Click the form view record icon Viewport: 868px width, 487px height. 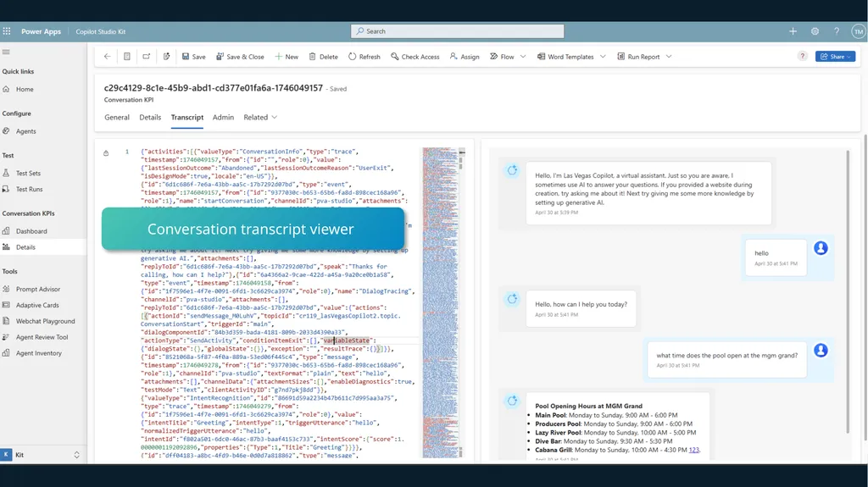pos(127,57)
